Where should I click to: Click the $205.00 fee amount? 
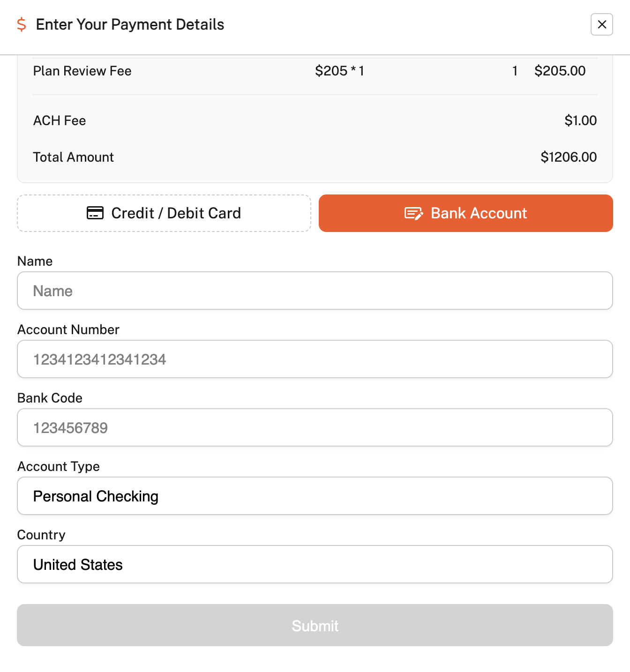coord(560,71)
